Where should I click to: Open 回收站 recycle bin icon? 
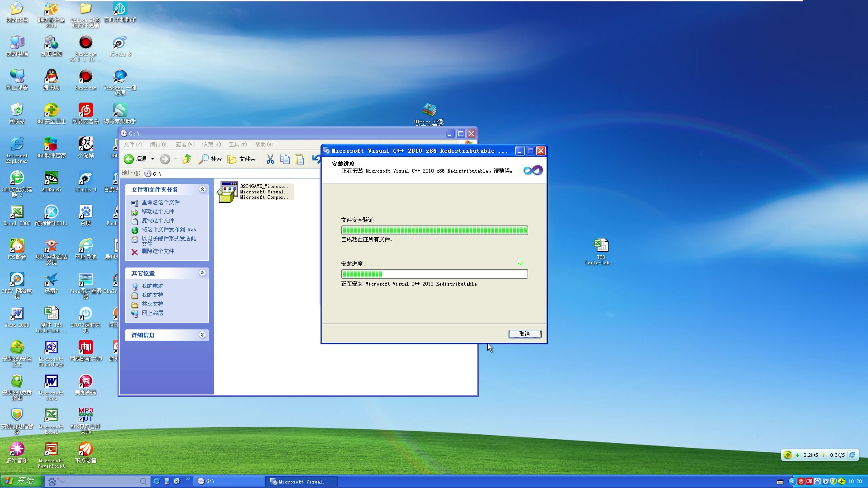coord(17,113)
